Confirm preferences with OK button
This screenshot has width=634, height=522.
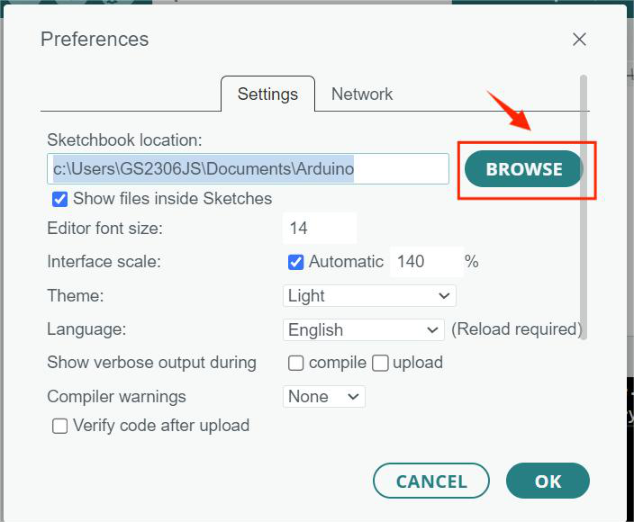[x=547, y=481]
